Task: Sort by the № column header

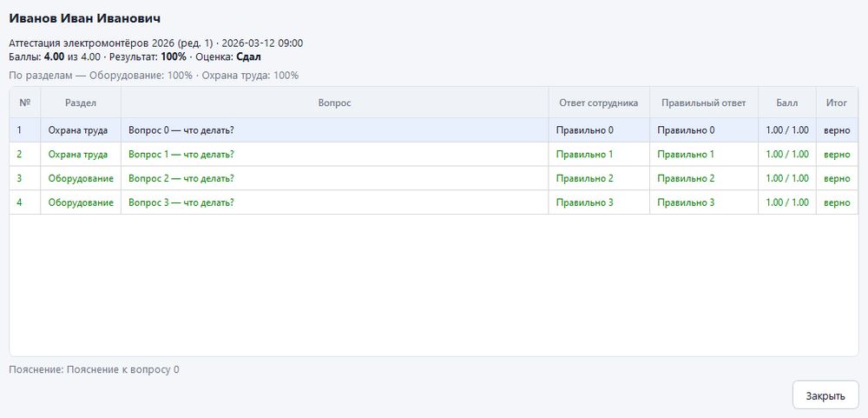Action: 25,103
